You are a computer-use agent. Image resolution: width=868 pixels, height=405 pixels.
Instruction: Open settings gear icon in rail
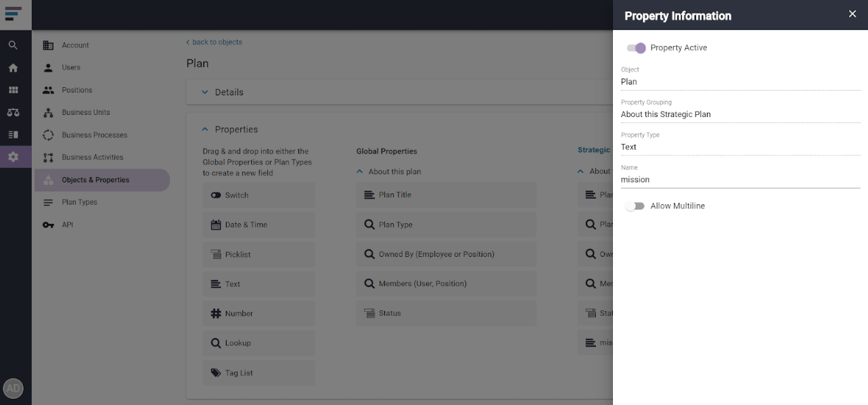tap(13, 157)
